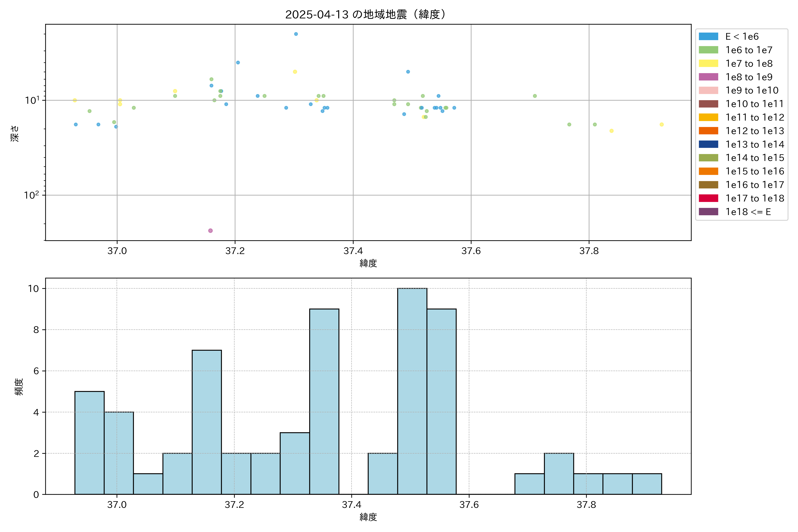The width and height of the screenshot is (798, 532).
Task: Click the blue E < 1e6 legend swatch
Action: (708, 37)
